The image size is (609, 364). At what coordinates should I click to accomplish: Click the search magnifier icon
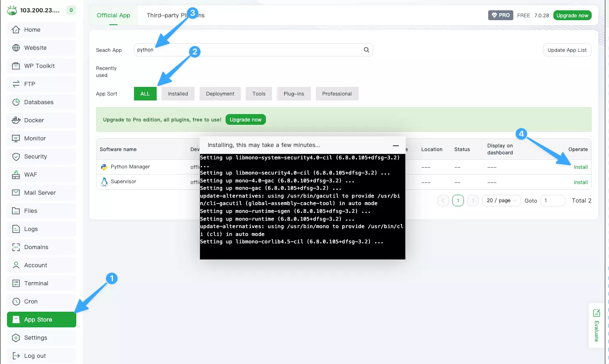(x=366, y=49)
